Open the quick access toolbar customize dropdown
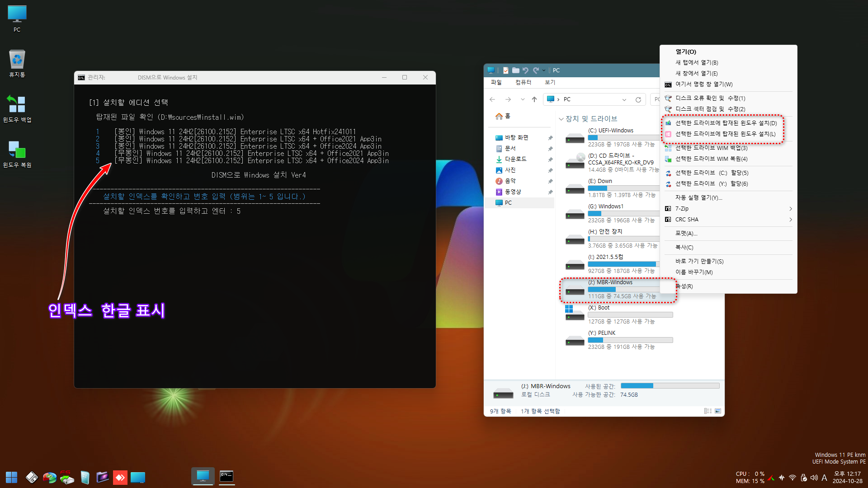Screen dimensions: 868x488 click(x=544, y=70)
